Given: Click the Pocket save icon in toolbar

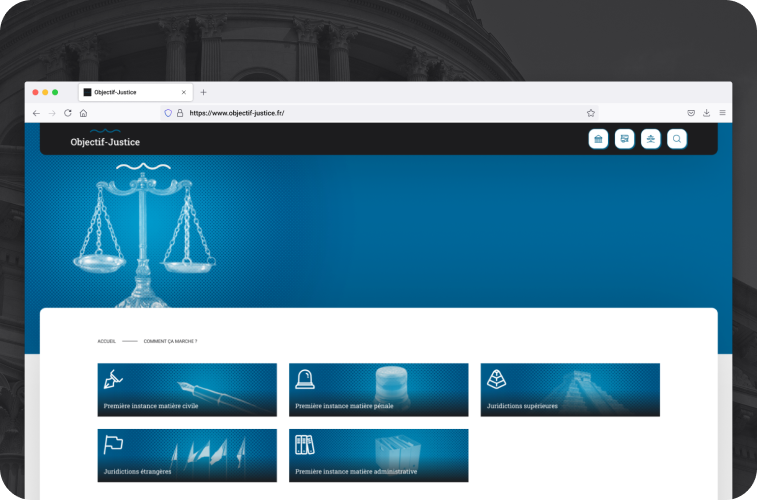Looking at the screenshot, I should click(x=691, y=113).
